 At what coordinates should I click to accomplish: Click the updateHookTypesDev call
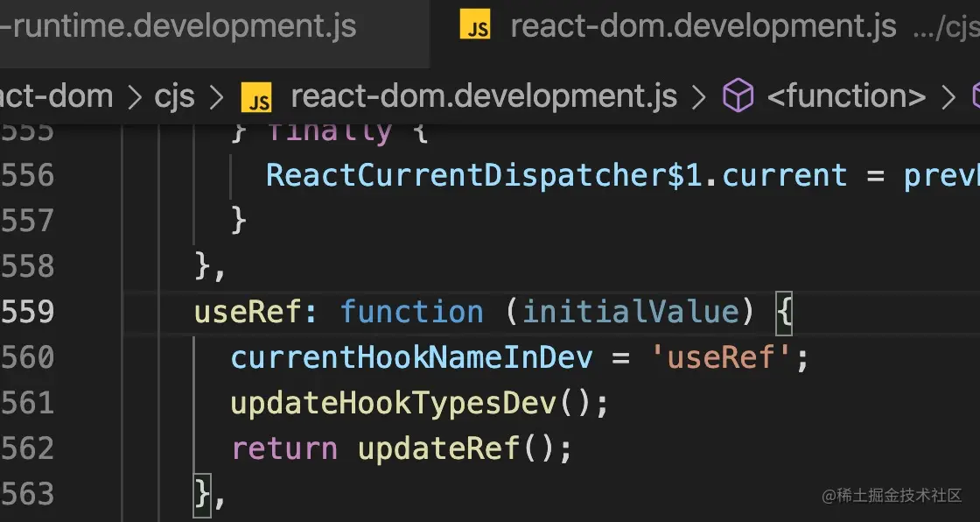394,404
